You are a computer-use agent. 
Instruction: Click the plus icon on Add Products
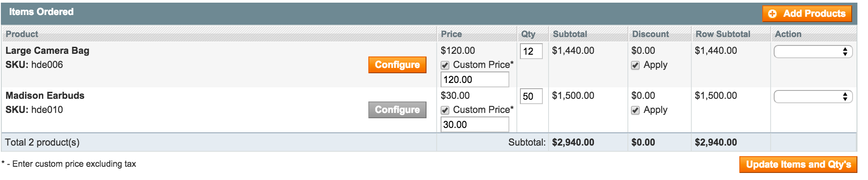(x=772, y=14)
